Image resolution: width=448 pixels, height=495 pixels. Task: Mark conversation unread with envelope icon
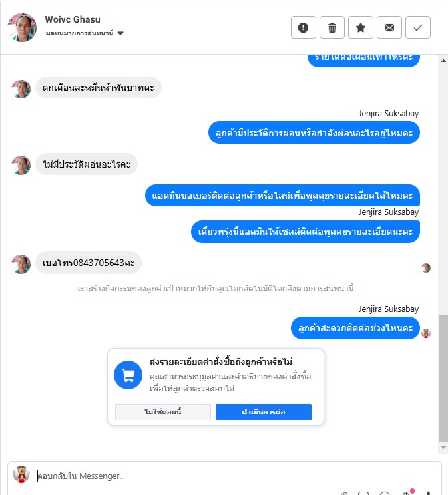389,27
